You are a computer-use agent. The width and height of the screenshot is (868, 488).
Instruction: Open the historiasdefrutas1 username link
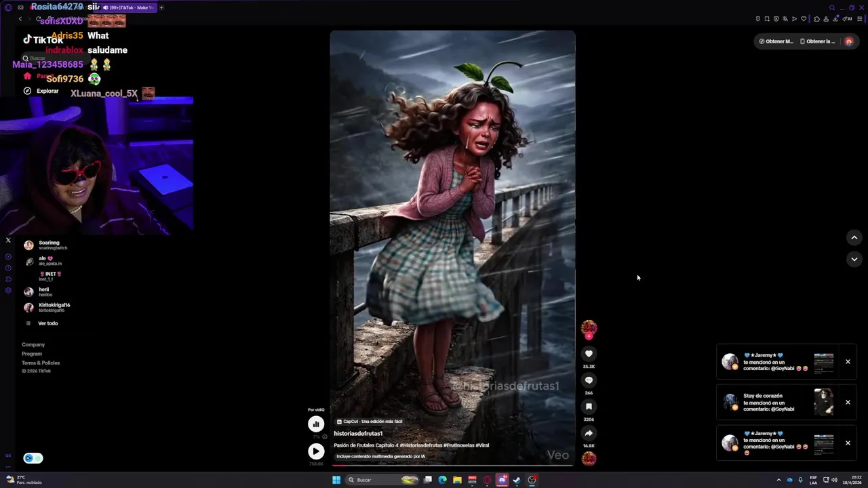358,434
